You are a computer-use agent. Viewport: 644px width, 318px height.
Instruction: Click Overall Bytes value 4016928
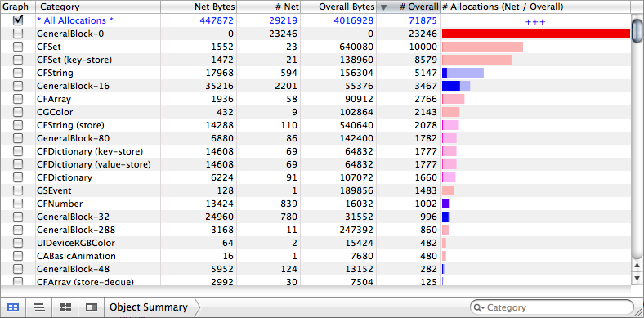point(353,20)
